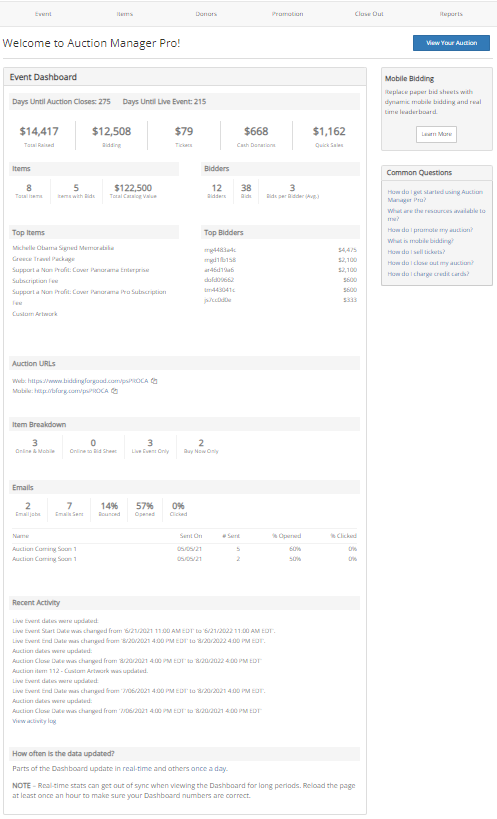This screenshot has height=819, width=497.
Task: Select top bidder mg4483a4c
Action: click(220, 250)
